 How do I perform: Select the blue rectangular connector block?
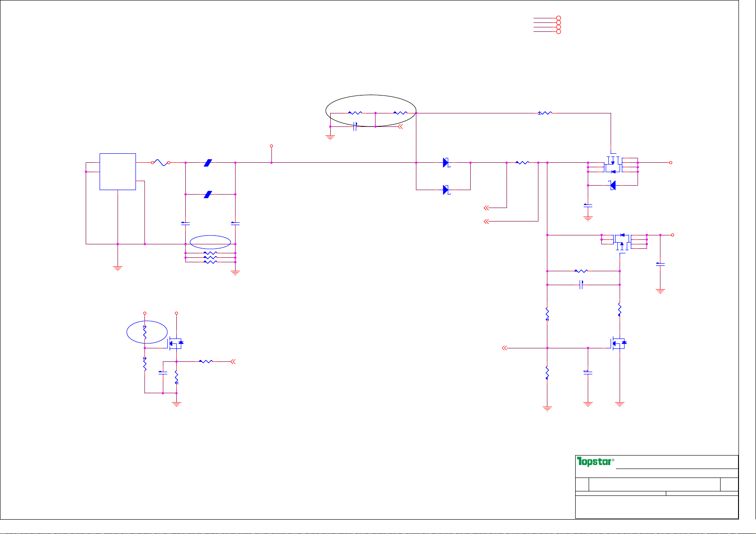118,172
